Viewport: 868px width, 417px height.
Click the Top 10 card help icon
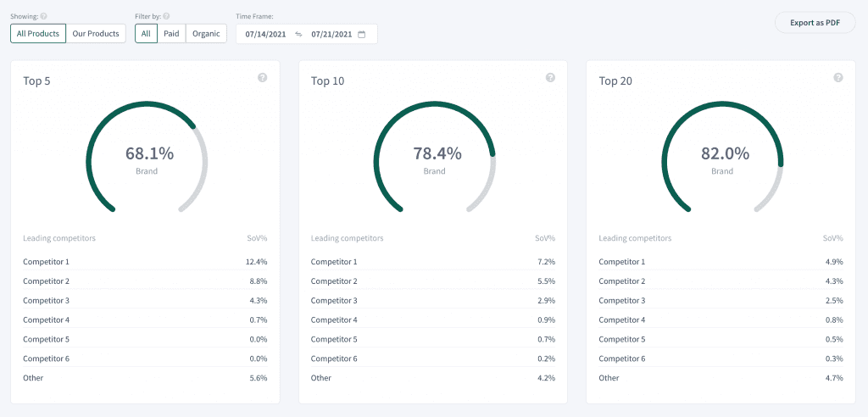coord(550,78)
